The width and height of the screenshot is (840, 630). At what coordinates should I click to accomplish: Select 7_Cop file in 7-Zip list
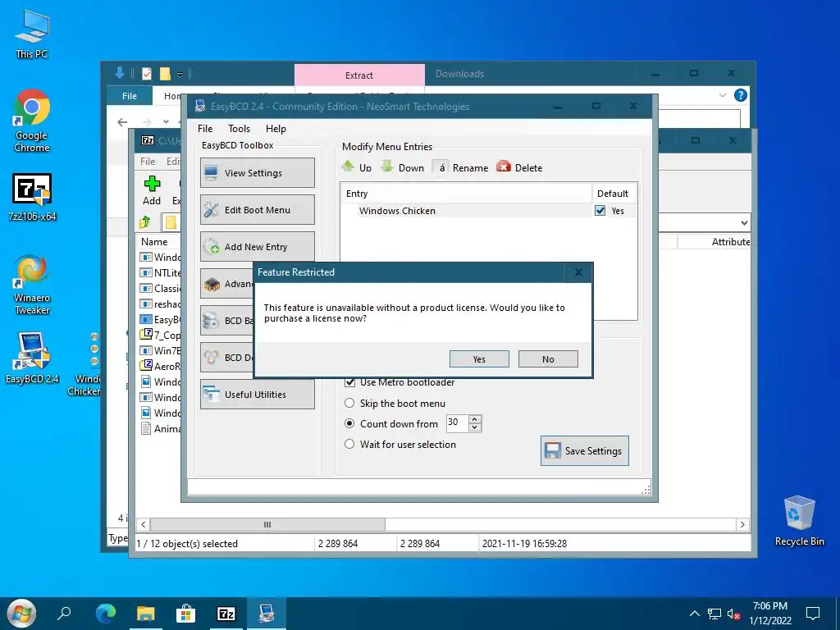click(x=160, y=335)
